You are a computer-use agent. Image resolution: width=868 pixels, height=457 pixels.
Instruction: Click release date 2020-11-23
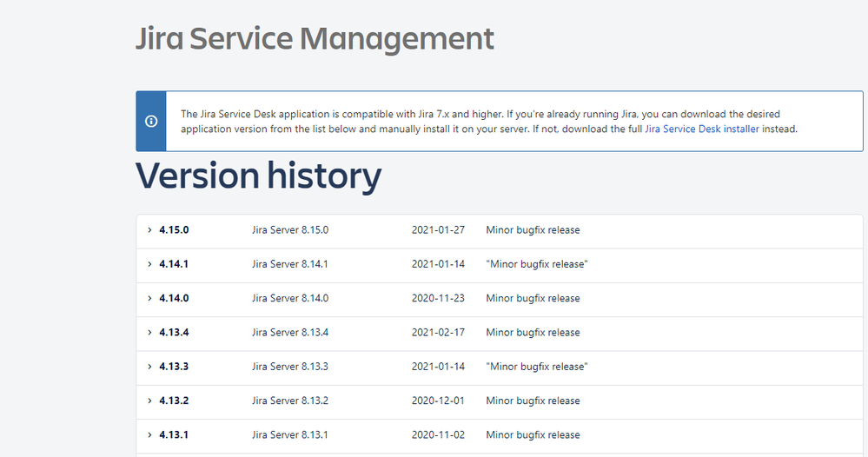[x=438, y=298]
